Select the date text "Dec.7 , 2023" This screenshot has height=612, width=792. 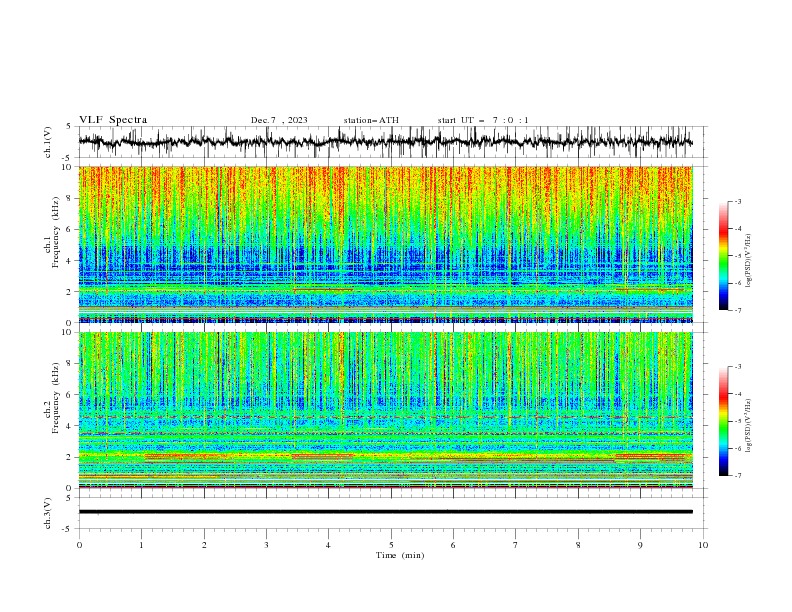coord(279,120)
